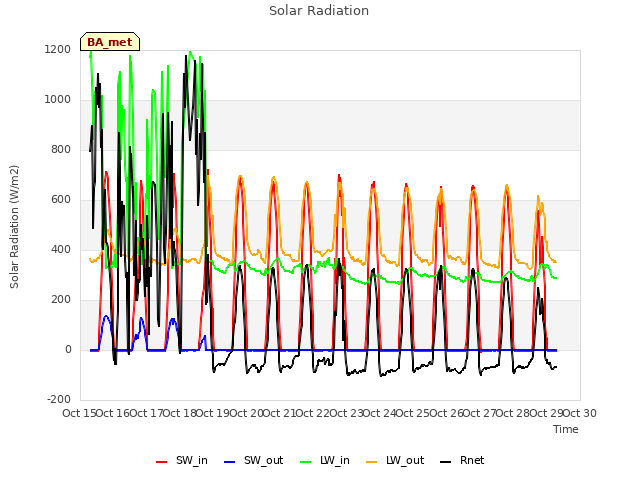
Task: Click the 1200 y-axis tick label
Action: tap(58, 50)
